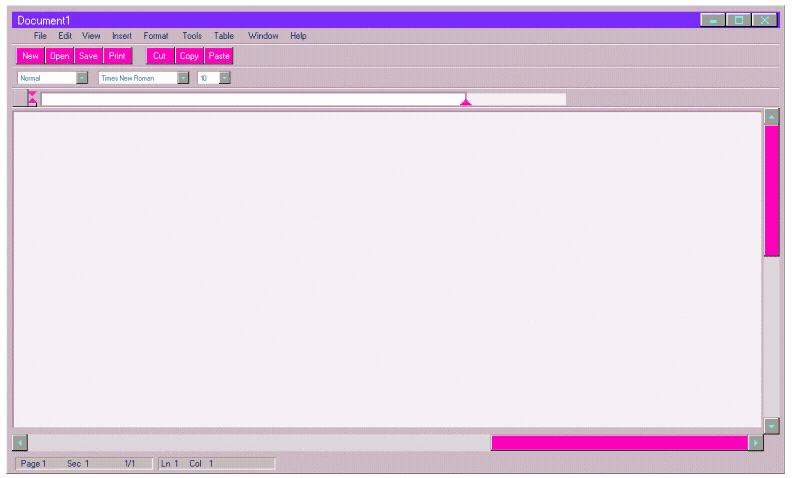Expand the Normal style dropdown arrow
Image resolution: width=793 pixels, height=478 pixels.
[x=81, y=78]
